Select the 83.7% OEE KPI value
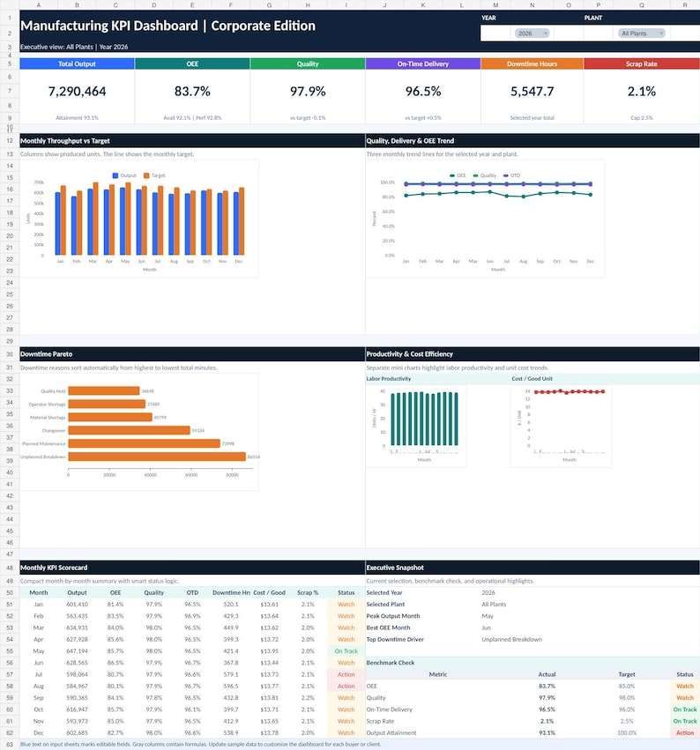700x750 pixels. point(192,92)
